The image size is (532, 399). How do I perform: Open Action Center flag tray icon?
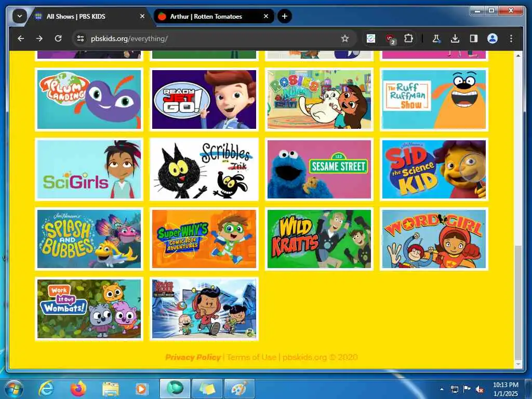pos(467,389)
